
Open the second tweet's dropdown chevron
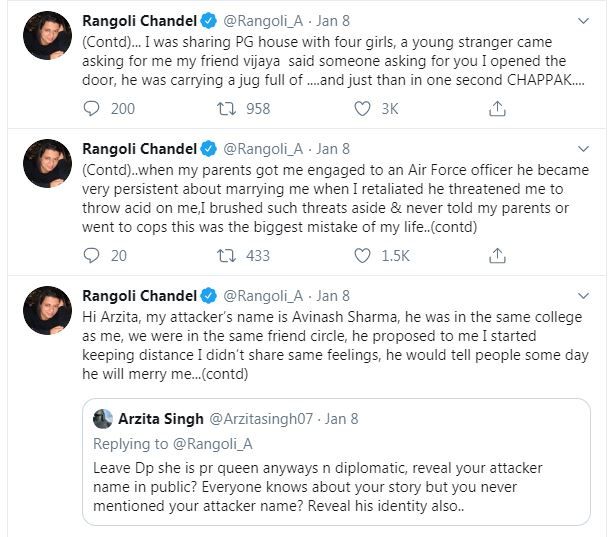[583, 148]
